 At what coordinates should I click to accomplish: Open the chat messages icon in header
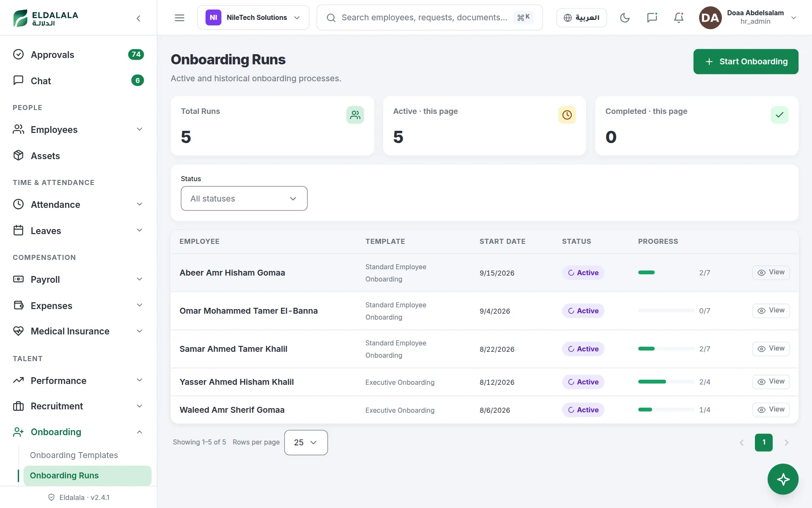(652, 18)
